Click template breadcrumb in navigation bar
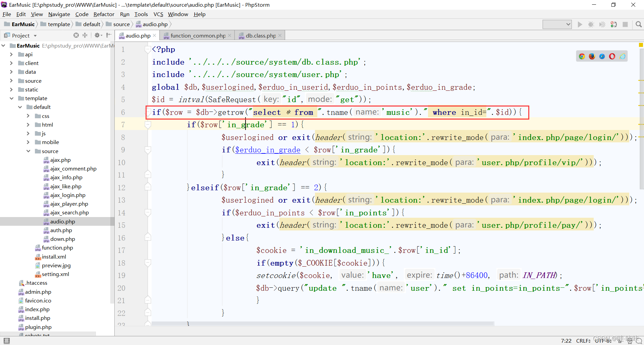The image size is (644, 345). (x=55, y=24)
